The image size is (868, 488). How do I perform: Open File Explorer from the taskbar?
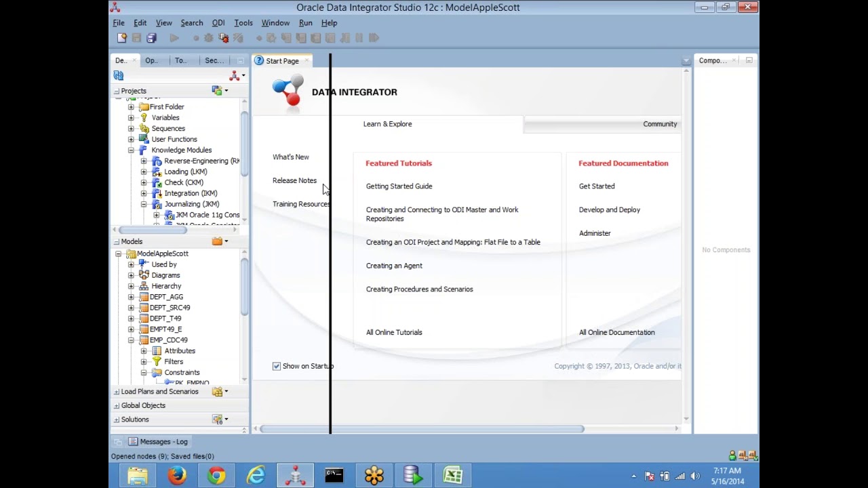pyautogui.click(x=138, y=476)
